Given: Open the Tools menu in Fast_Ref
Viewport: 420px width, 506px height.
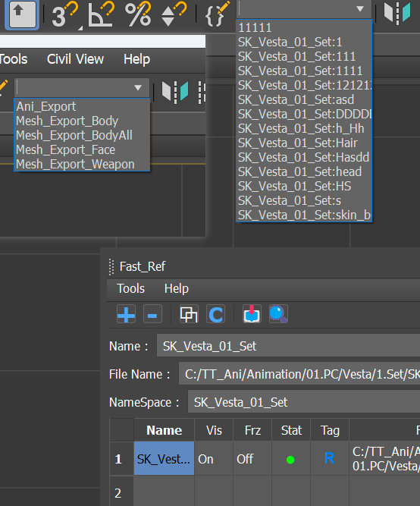Looking at the screenshot, I should (x=130, y=288).
